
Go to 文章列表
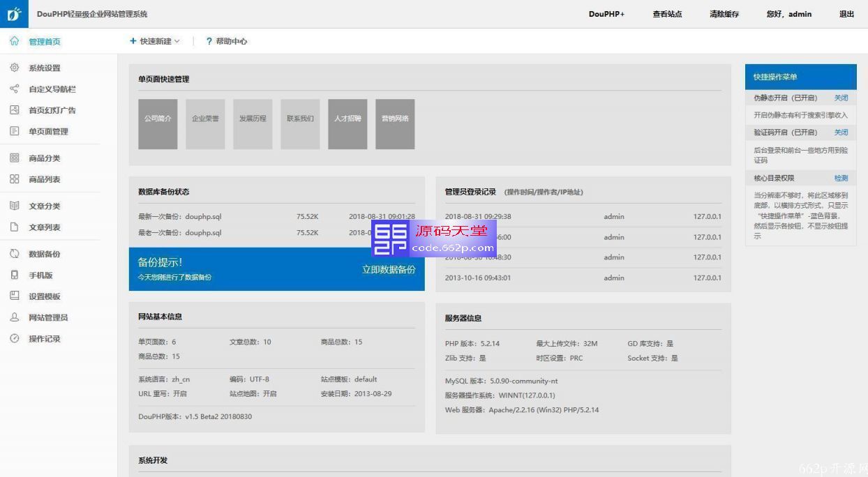pyautogui.click(x=45, y=227)
